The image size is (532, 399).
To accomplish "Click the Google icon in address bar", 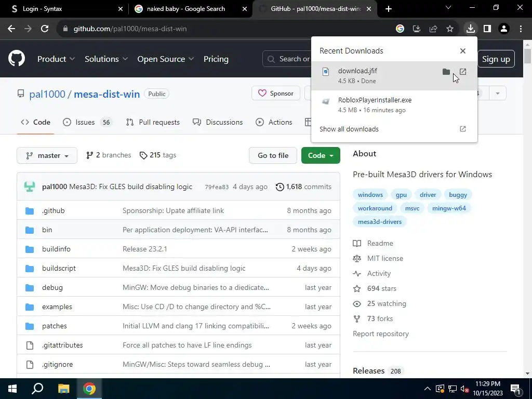I will 400,29.
